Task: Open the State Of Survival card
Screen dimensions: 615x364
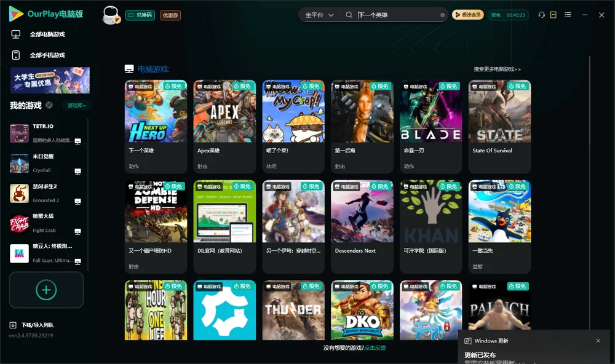Action: (499, 126)
